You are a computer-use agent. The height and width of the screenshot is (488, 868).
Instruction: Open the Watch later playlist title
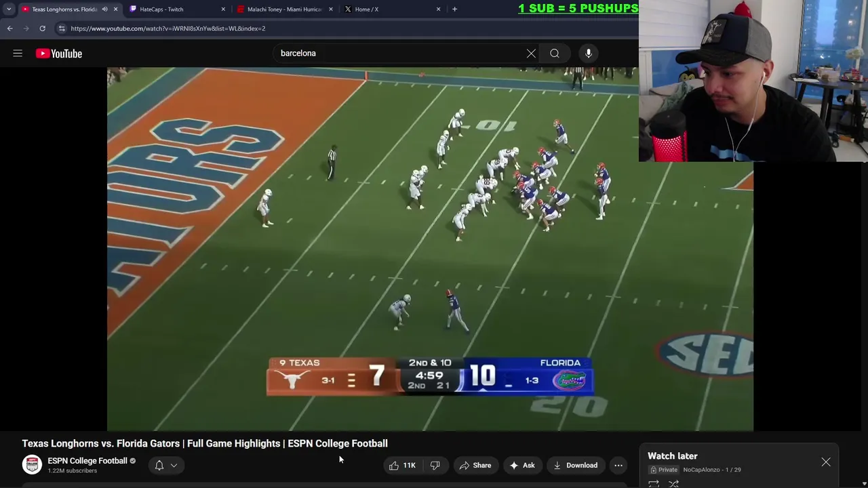click(x=673, y=456)
